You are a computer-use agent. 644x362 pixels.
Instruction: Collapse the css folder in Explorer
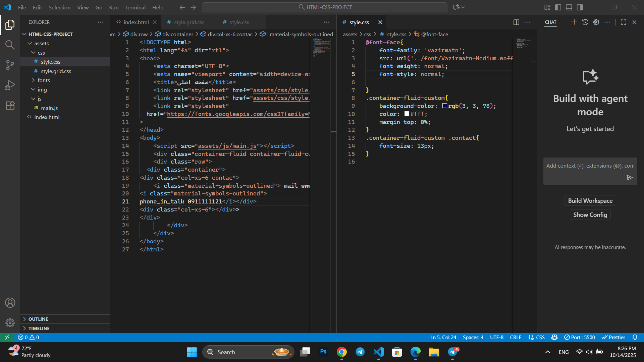click(x=33, y=53)
